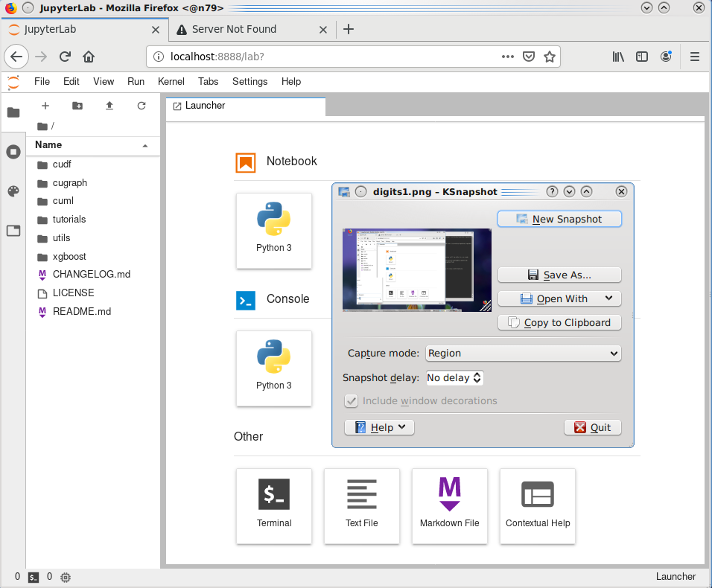
Task: Open a new Firefox tab
Action: (349, 30)
